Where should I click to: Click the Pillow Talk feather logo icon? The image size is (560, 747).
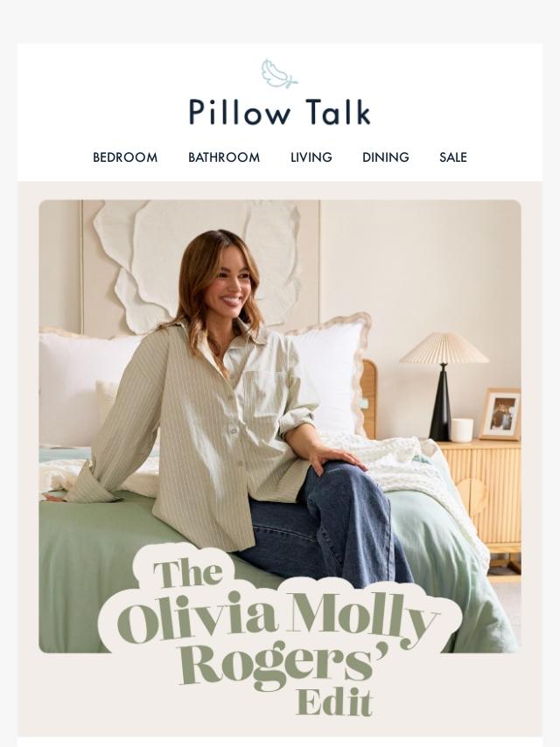click(x=279, y=73)
